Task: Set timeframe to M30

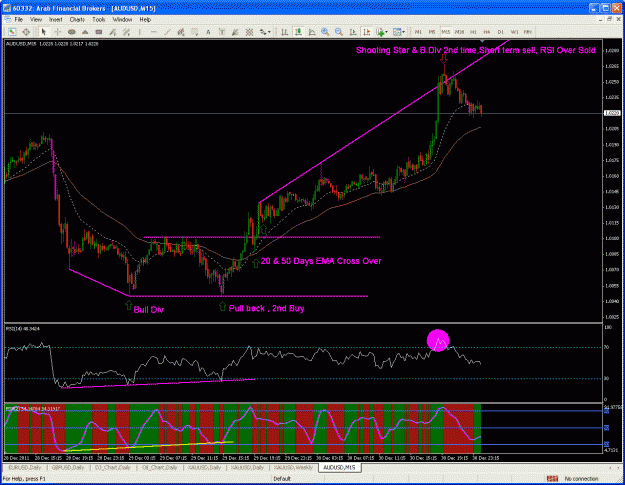Action: [460, 32]
